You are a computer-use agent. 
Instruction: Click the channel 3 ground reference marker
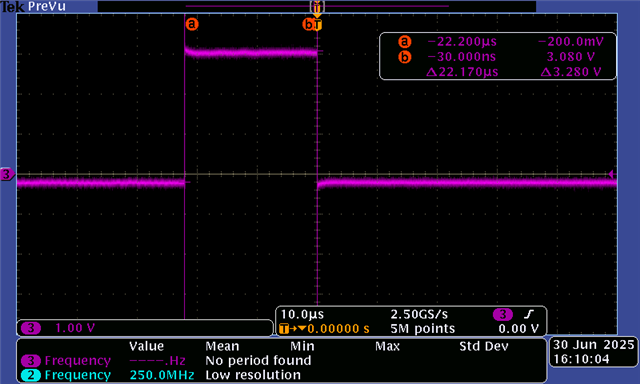click(7, 175)
